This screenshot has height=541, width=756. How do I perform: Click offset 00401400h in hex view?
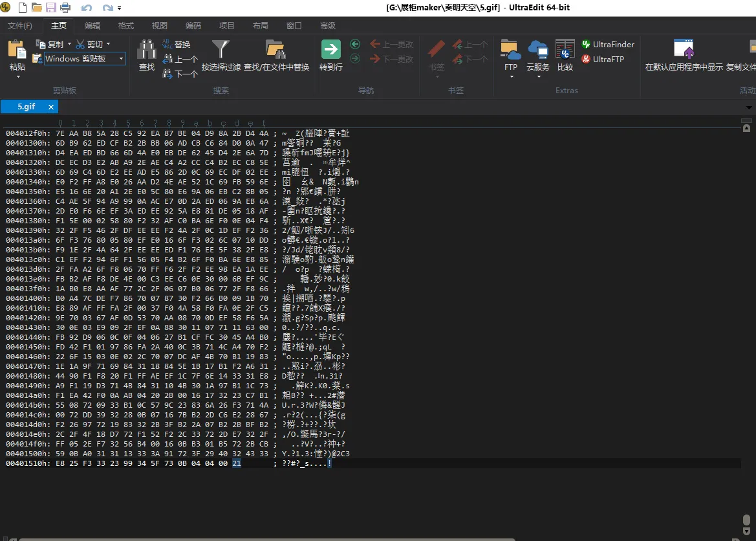point(28,298)
